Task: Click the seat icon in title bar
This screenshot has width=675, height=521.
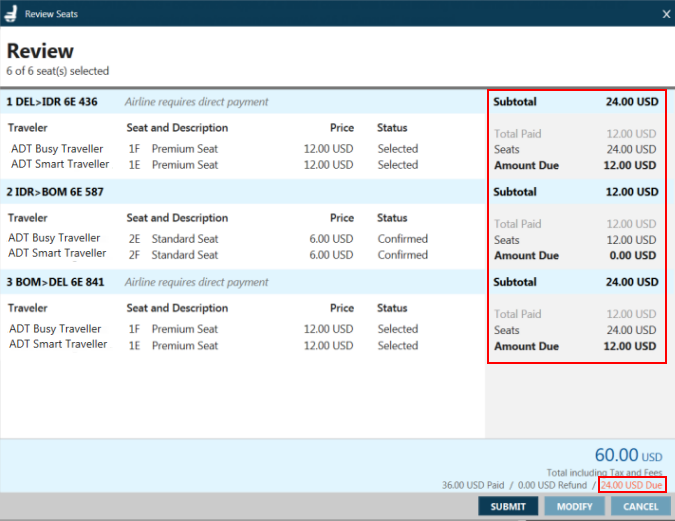Action: click(11, 13)
